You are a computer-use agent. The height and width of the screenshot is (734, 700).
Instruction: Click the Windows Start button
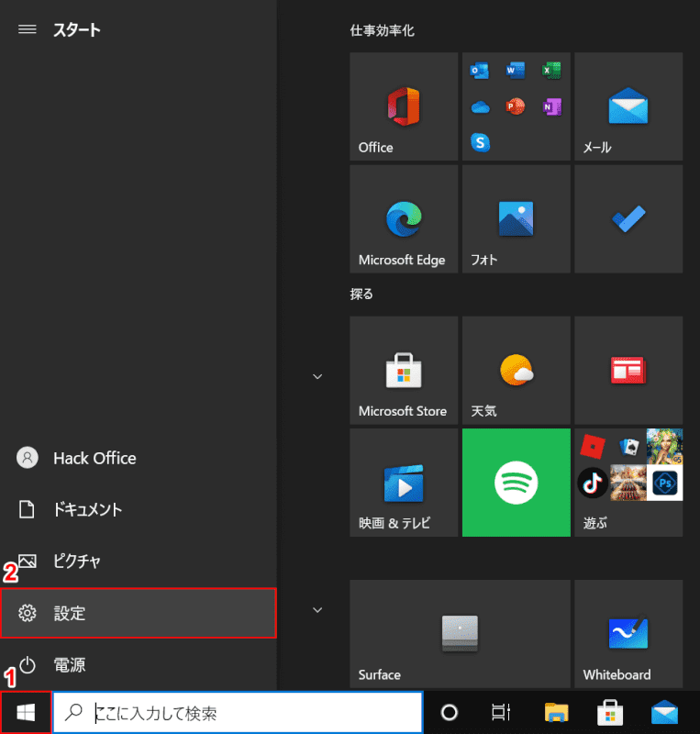pyautogui.click(x=26, y=713)
